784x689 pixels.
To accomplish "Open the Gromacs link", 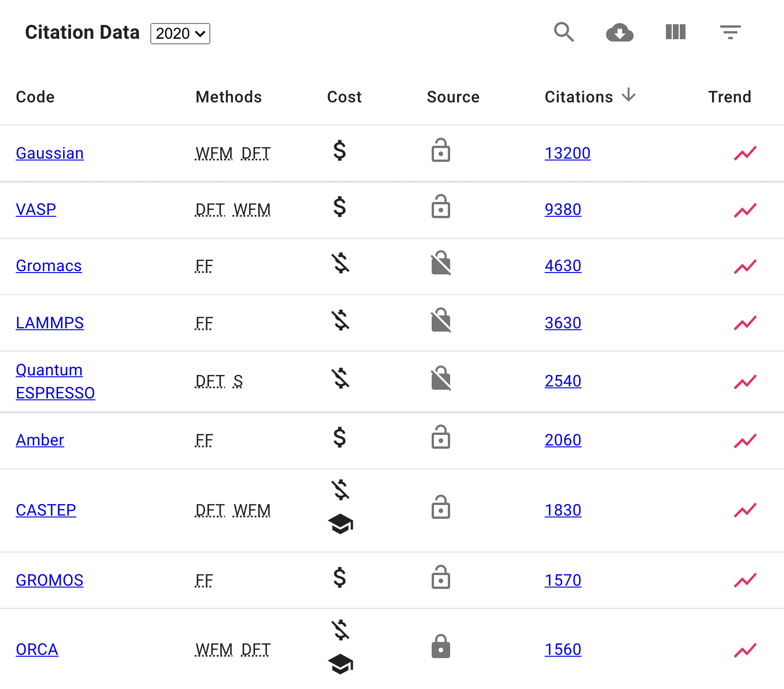I will [x=49, y=266].
